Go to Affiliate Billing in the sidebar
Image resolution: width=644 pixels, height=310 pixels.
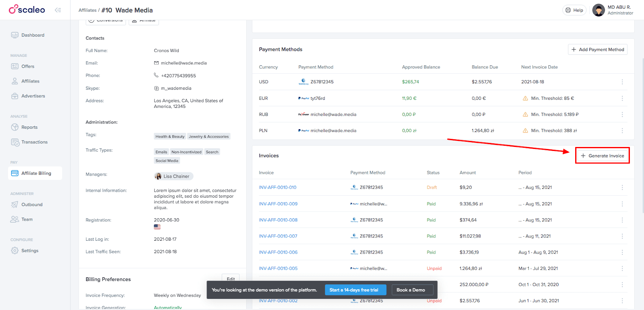tap(36, 173)
